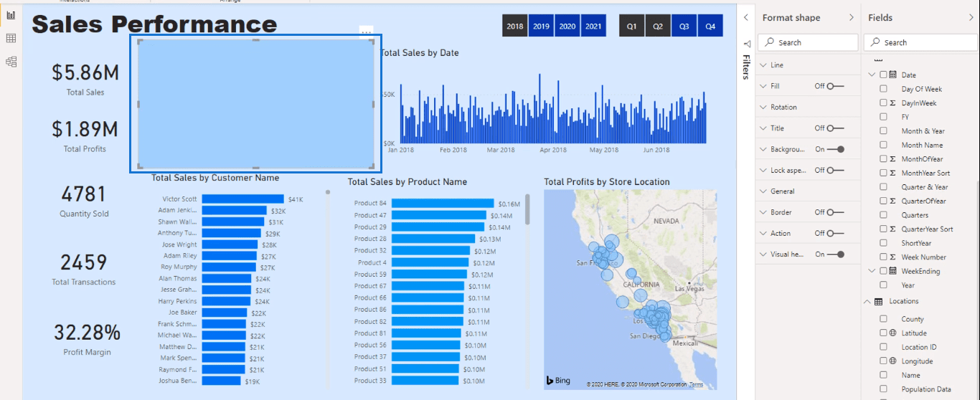Click the sigma icon beside MonthOfYear
The height and width of the screenshot is (400, 980).
point(893,159)
